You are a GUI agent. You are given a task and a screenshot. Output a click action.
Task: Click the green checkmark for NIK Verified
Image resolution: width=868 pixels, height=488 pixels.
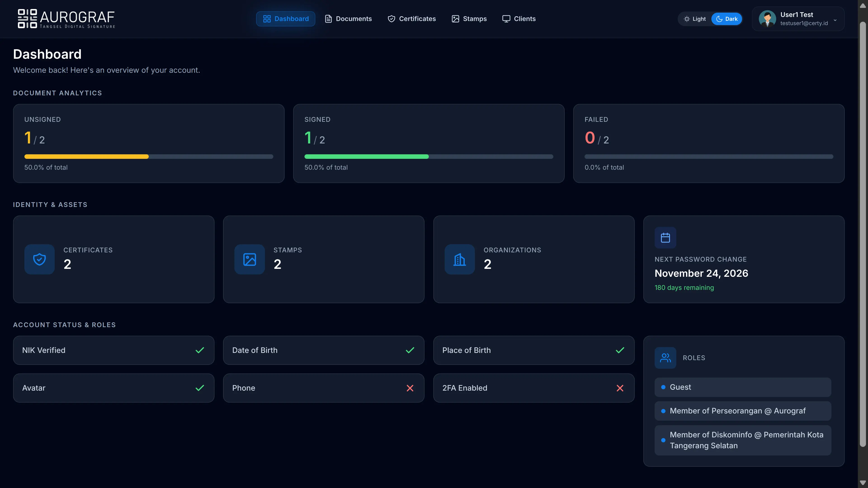[200, 350]
